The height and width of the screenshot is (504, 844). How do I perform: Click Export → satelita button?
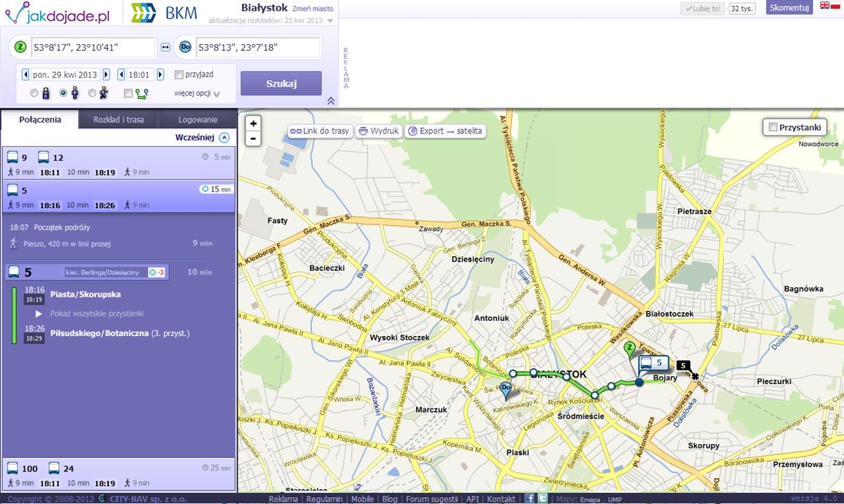tap(445, 131)
